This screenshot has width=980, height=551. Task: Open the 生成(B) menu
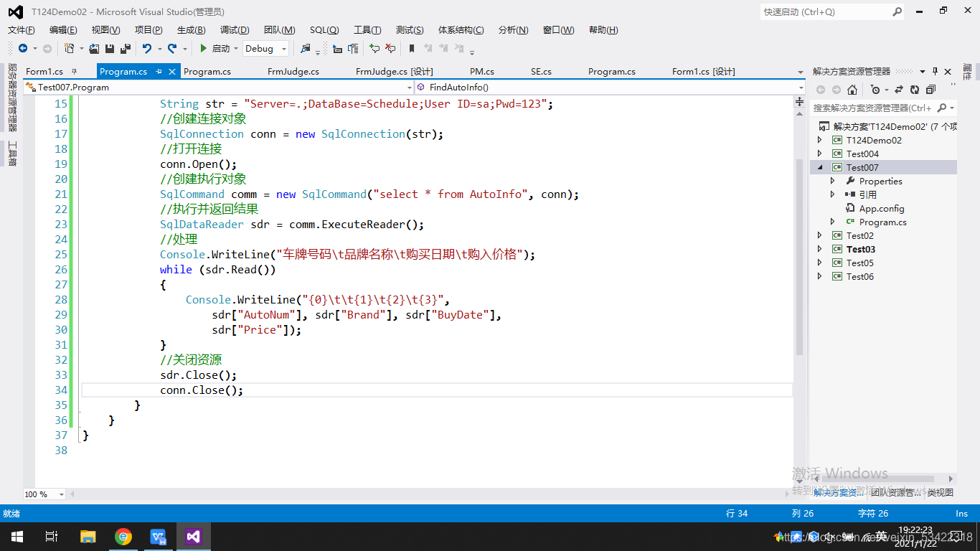point(192,29)
